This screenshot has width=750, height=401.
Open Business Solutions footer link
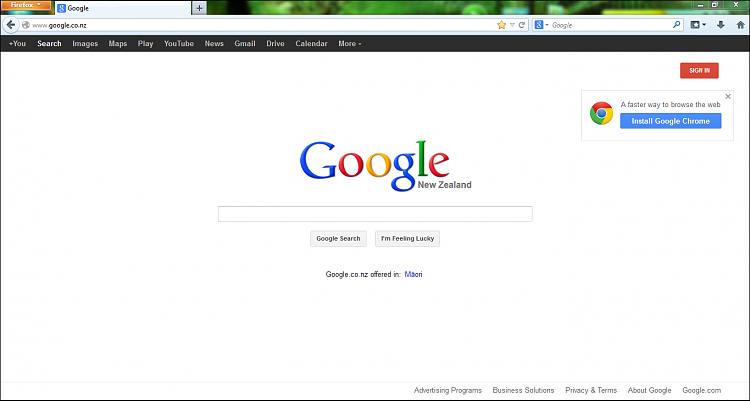(x=523, y=390)
